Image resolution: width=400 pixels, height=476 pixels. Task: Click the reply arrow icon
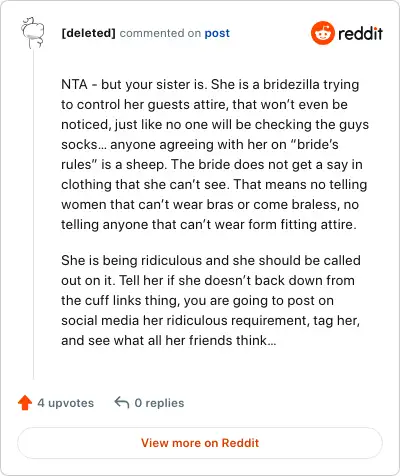pos(121,403)
